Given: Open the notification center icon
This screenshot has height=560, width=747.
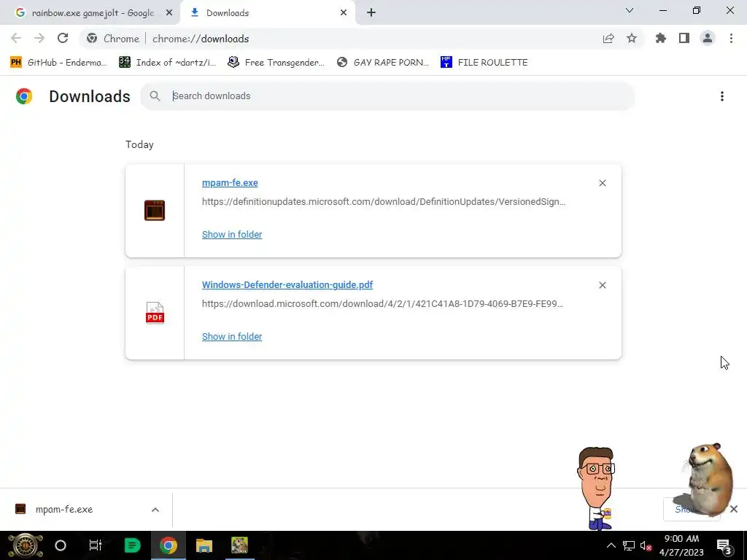Looking at the screenshot, I should point(724,545).
